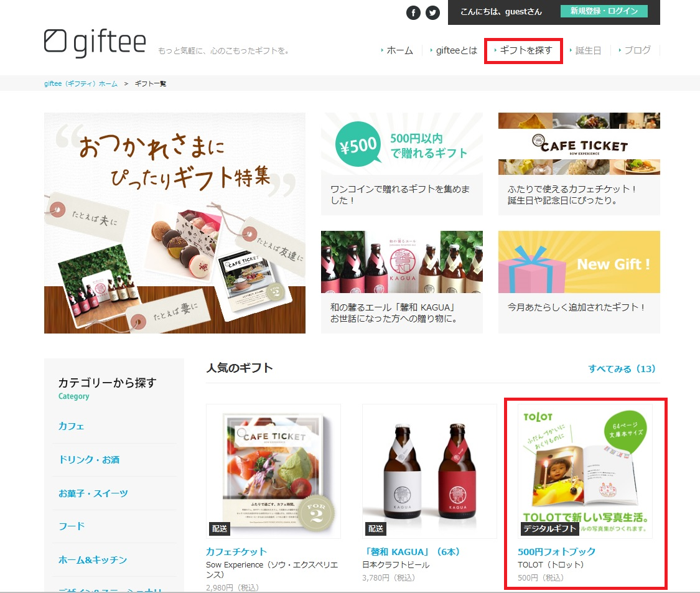The image size is (700, 593).
Task: Click the 和の馨るエール「馨和 KAGUA」description
Action: coord(394,313)
